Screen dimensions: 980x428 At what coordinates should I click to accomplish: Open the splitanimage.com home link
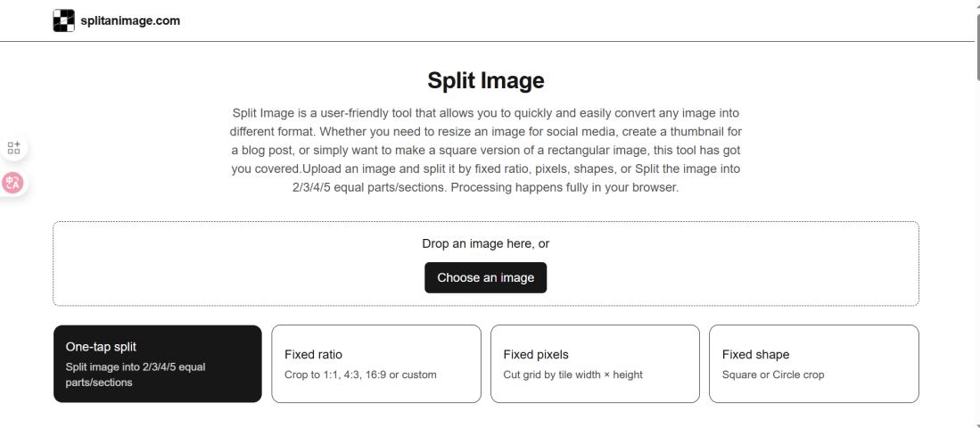point(130,21)
